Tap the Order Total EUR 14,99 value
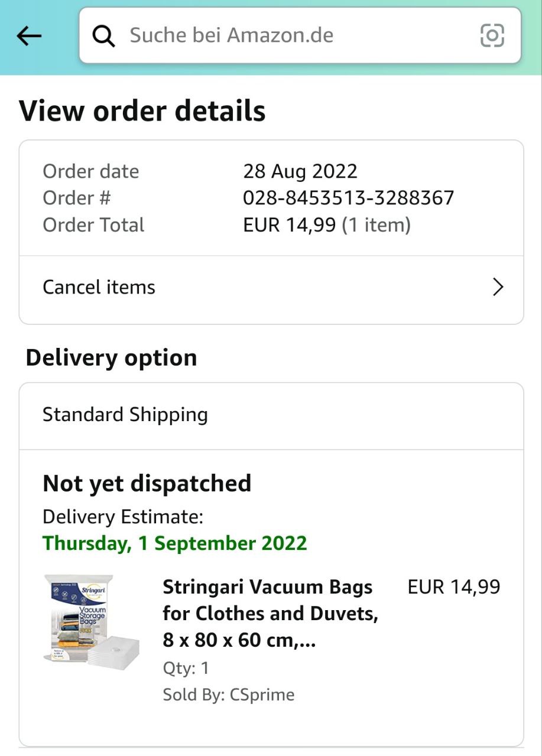542x756 pixels. tap(326, 225)
